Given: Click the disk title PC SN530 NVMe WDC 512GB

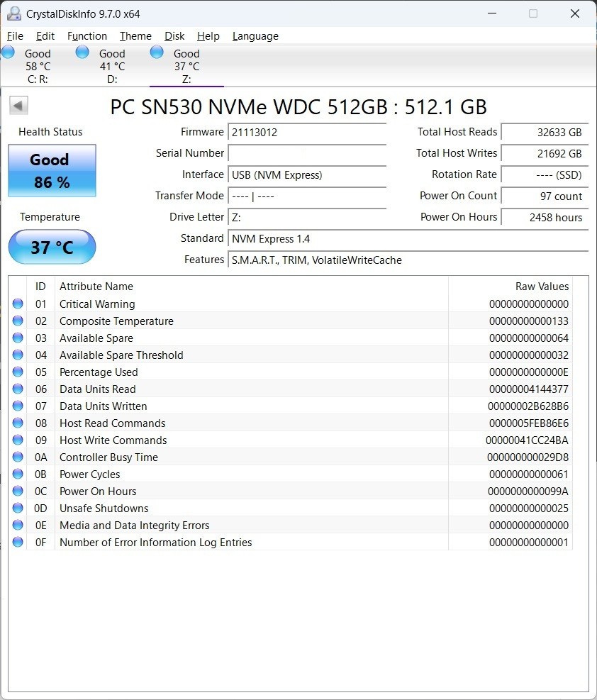Looking at the screenshot, I should 298,106.
